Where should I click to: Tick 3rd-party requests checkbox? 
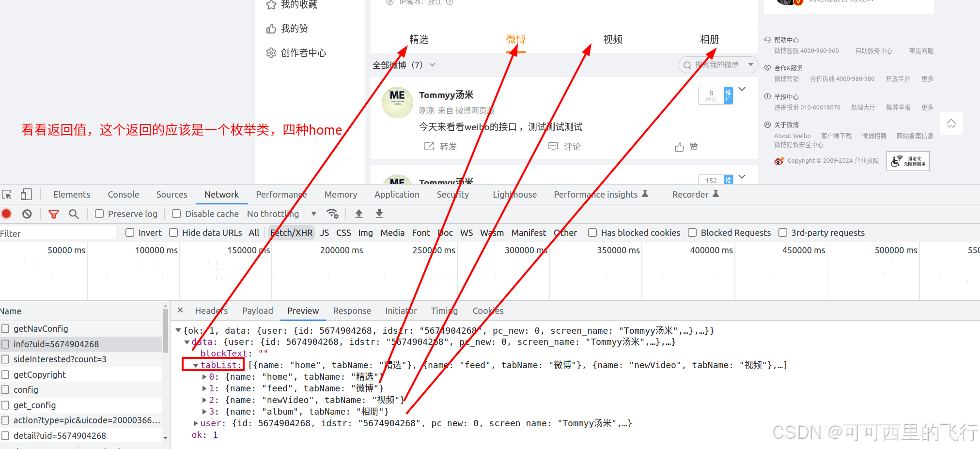[x=783, y=232]
